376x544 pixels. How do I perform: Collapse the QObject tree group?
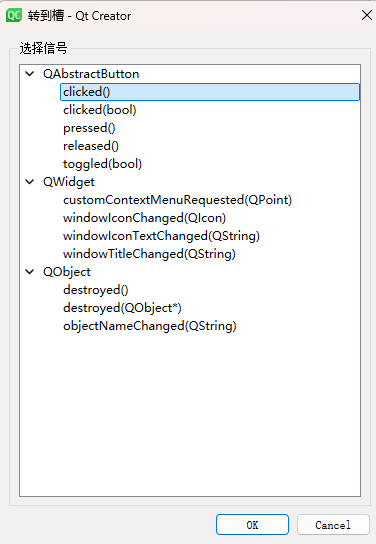(30, 272)
